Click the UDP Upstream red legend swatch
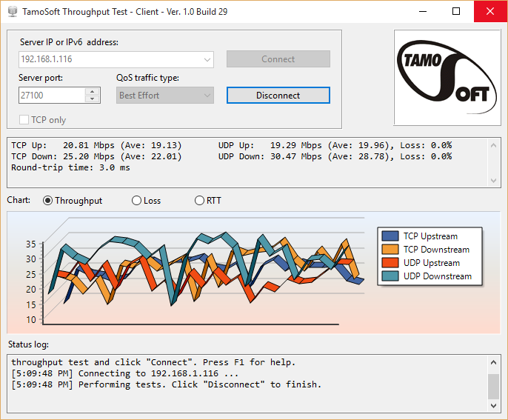The width and height of the screenshot is (508, 420). click(390, 262)
